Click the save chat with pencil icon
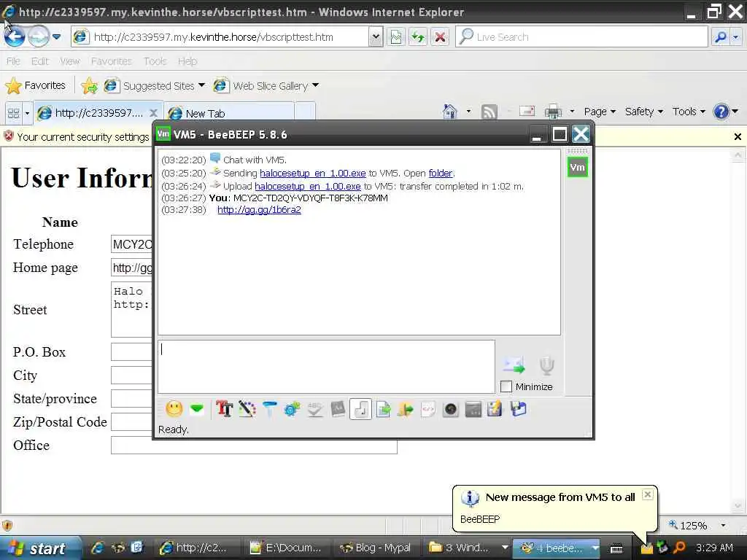Image resolution: width=747 pixels, height=560 pixels. 495,409
